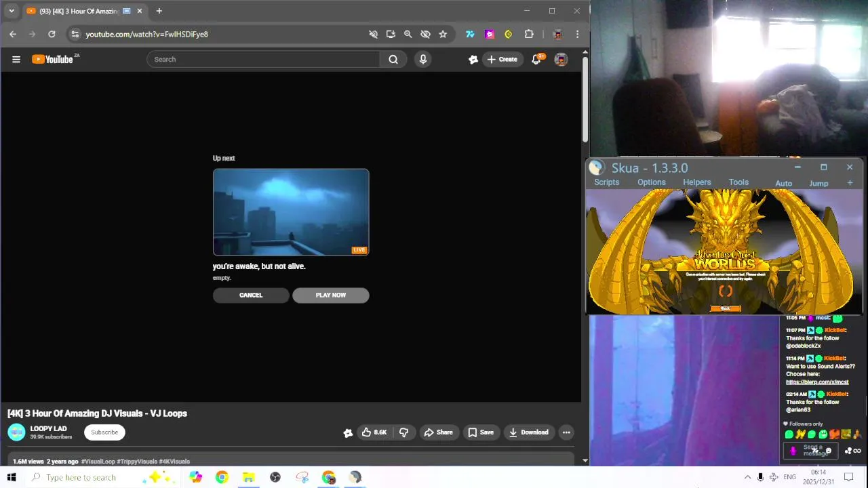868x488 pixels.
Task: Show hidden system tray icons chevron
Action: point(747,477)
